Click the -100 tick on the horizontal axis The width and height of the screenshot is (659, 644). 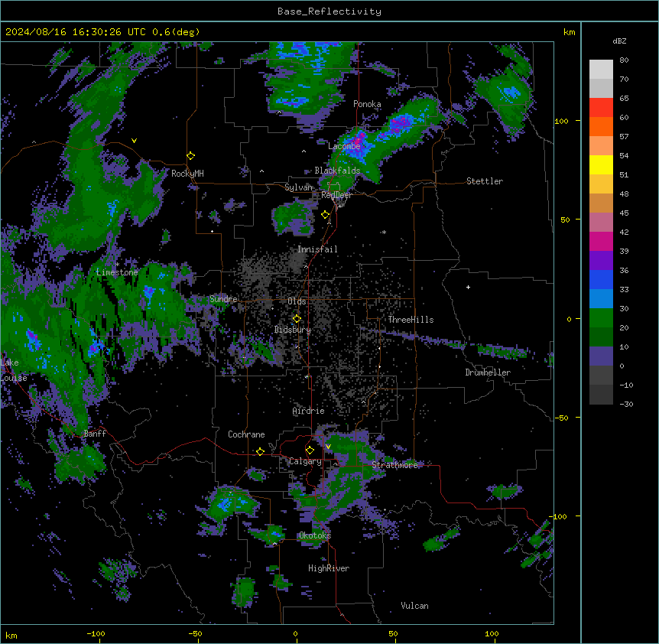coord(96,633)
